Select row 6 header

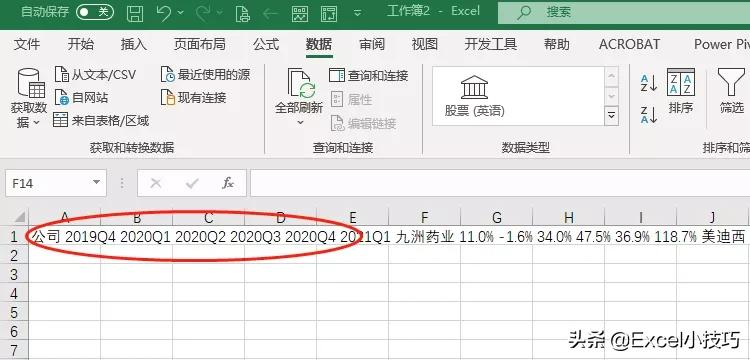[x=14, y=331]
